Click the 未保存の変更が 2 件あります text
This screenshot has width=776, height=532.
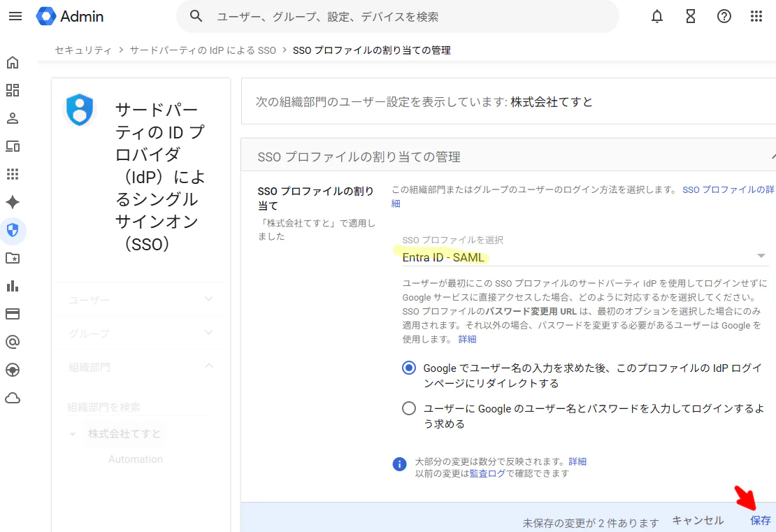(591, 523)
